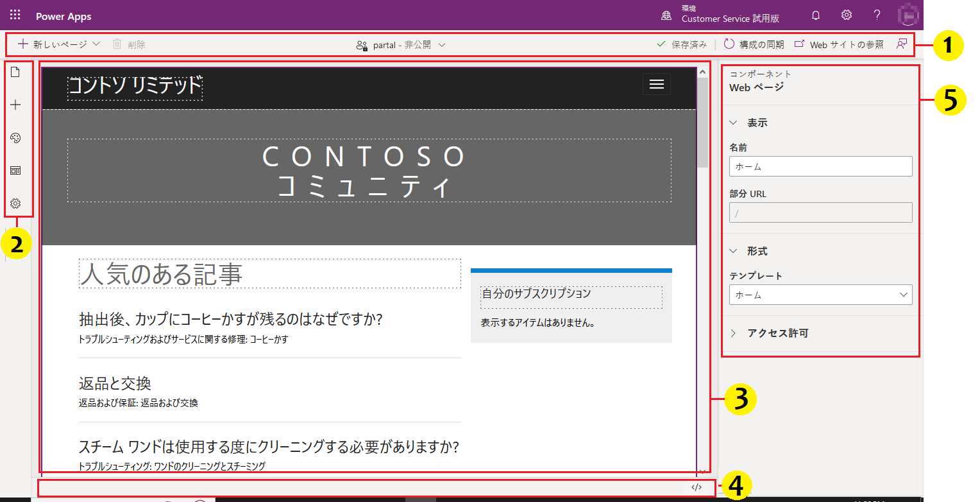Open the source code editor icon
Viewport: 980px width, 502px height.
[x=697, y=487]
